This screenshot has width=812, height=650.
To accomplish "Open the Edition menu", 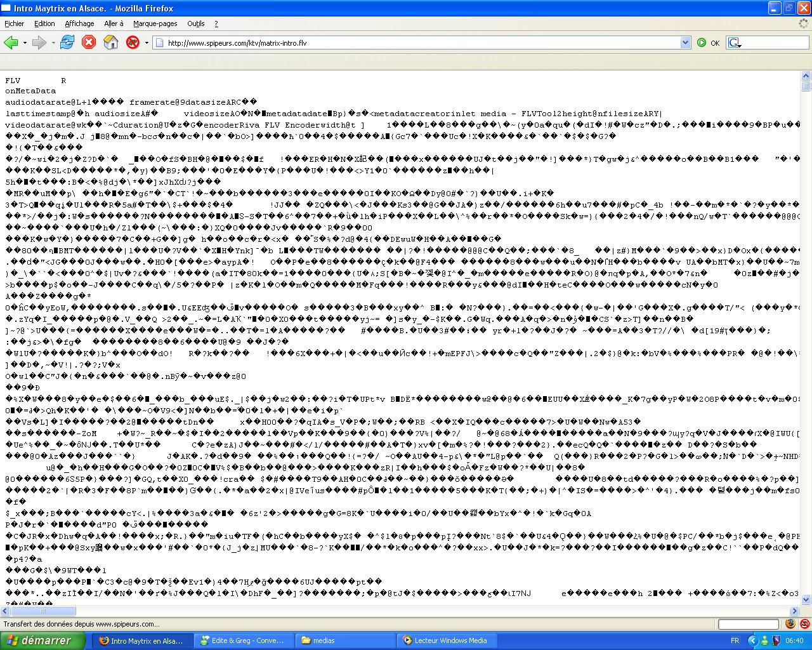I will 44,23.
